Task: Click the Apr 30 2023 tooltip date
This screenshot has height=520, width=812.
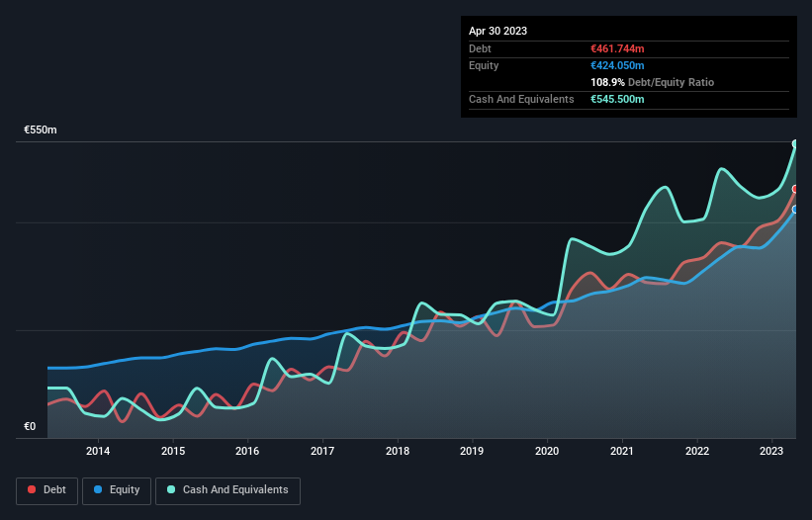Action: [497, 31]
